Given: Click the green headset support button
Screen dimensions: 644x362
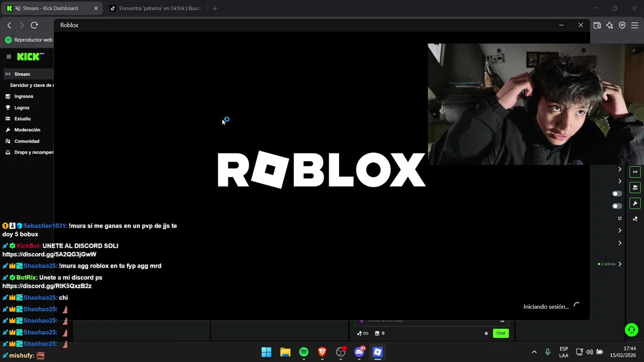Looking at the screenshot, I should click(x=631, y=330).
